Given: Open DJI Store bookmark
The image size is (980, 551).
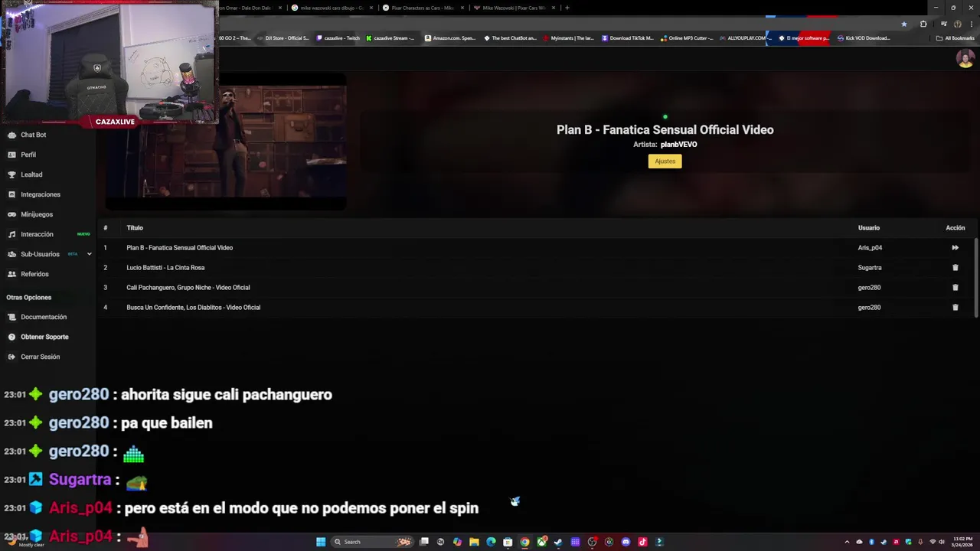Looking at the screenshot, I should (283, 38).
